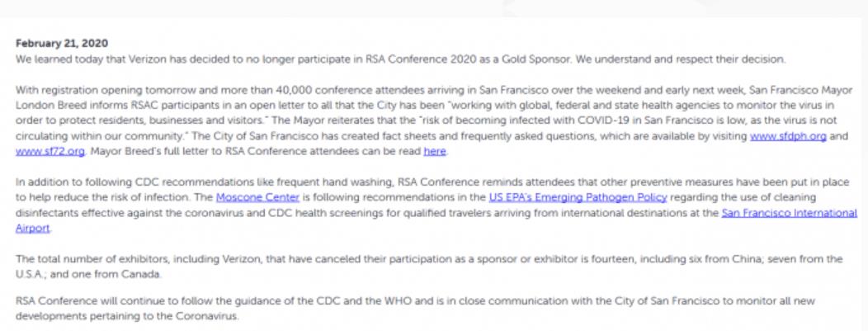Click the words 'We understand and respect their decision'
This screenshot has height=331, width=868.
coord(681,59)
